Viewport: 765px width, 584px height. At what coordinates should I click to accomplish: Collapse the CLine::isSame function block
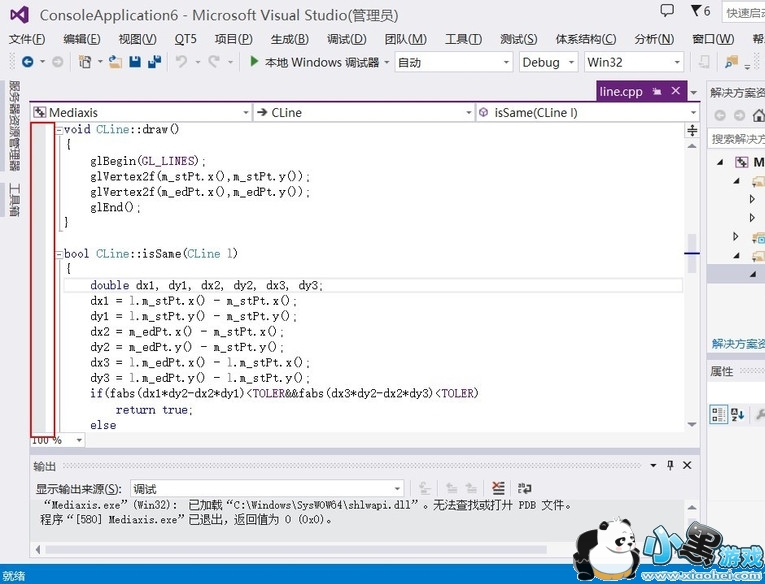pyautogui.click(x=58, y=254)
